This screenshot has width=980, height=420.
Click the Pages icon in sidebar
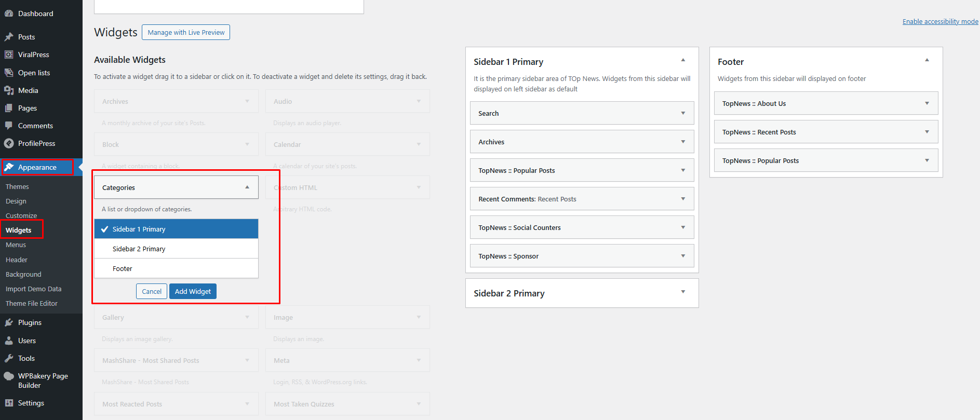pos(9,108)
